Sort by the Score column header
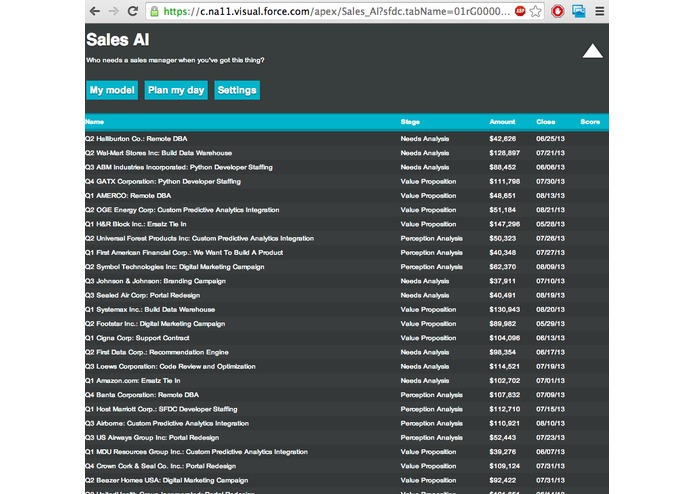 click(x=590, y=122)
